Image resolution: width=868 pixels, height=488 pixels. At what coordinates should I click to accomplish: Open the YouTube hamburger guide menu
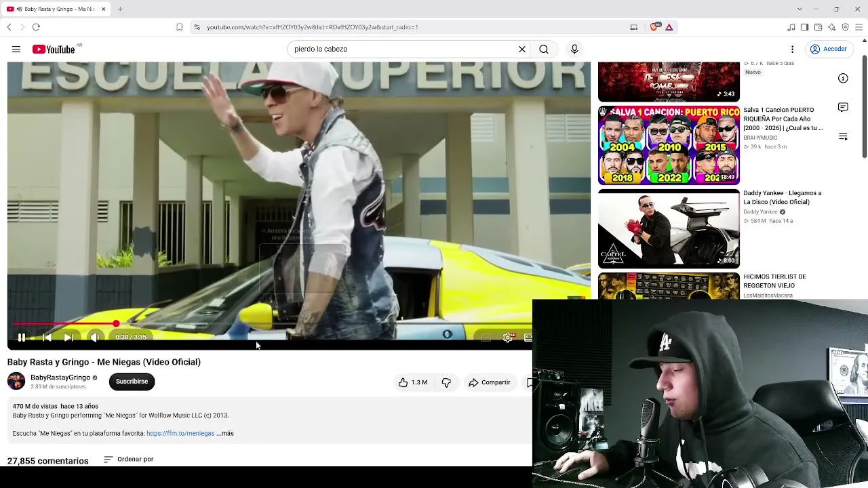[16, 49]
